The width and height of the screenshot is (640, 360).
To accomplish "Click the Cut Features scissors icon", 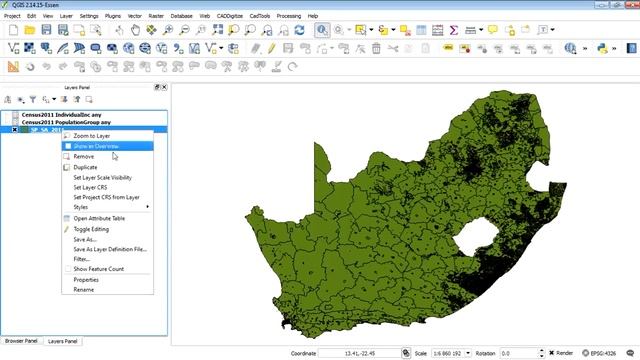I will coord(393,48).
